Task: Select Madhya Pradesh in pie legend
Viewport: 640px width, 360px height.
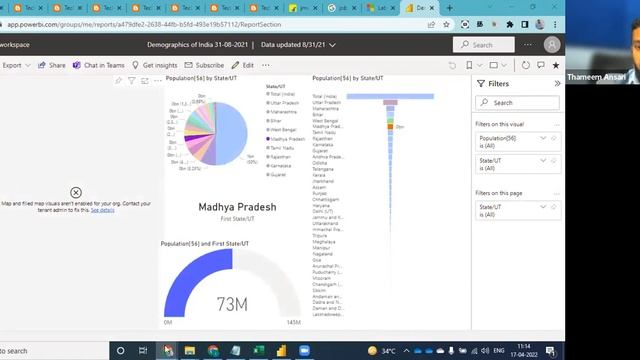Action: (285, 139)
